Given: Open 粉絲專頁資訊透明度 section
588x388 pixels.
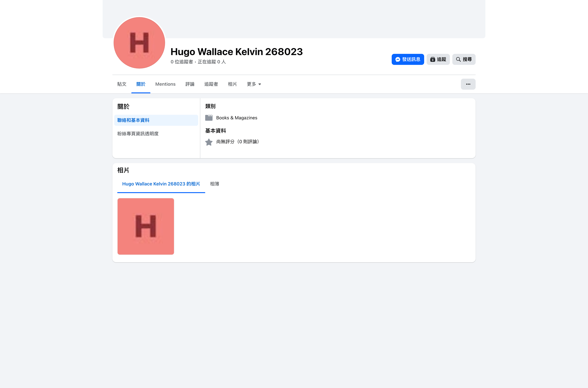Looking at the screenshot, I should point(138,134).
